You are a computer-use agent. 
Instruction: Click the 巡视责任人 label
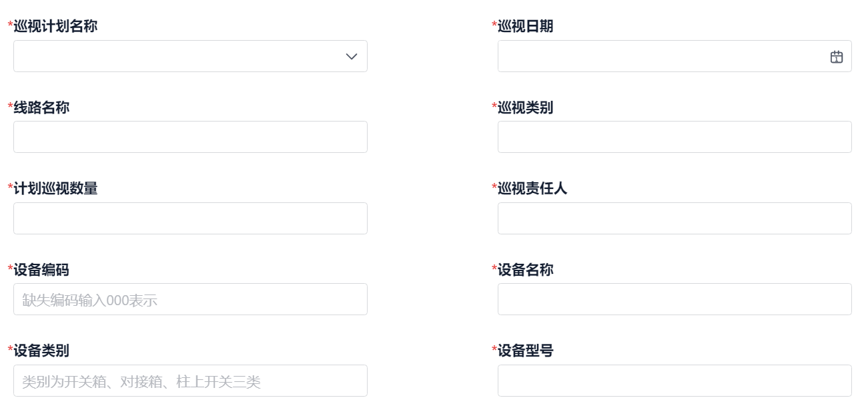(x=532, y=188)
